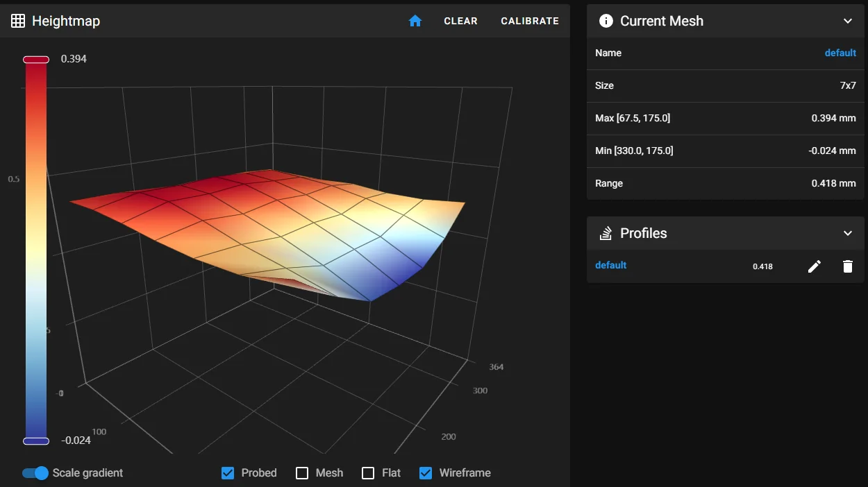
Task: Collapse the Profiles panel
Action: point(847,233)
